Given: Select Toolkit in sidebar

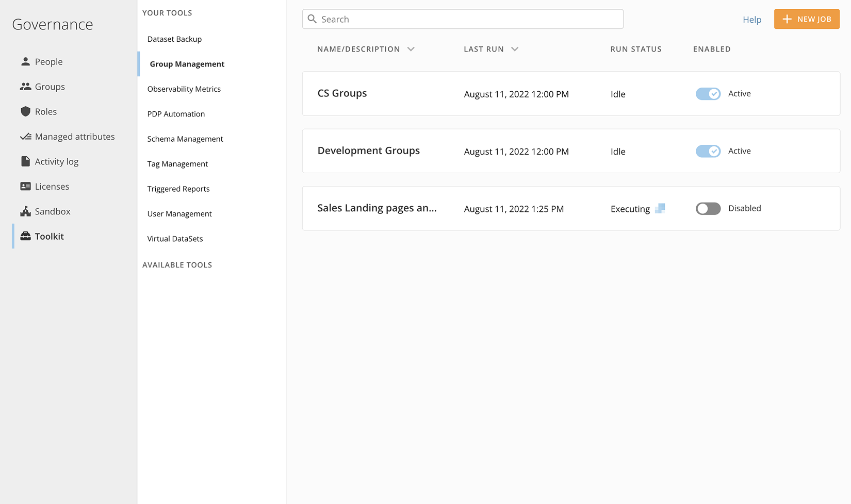Looking at the screenshot, I should 50,237.
